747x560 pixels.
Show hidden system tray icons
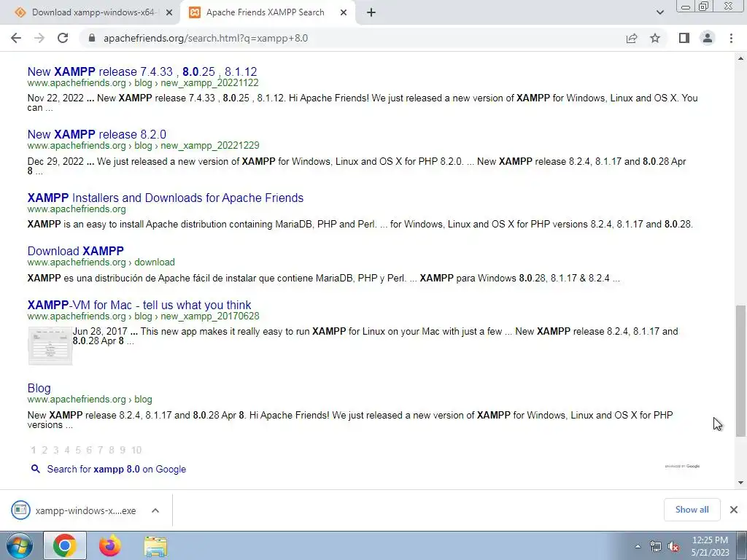pyautogui.click(x=638, y=546)
